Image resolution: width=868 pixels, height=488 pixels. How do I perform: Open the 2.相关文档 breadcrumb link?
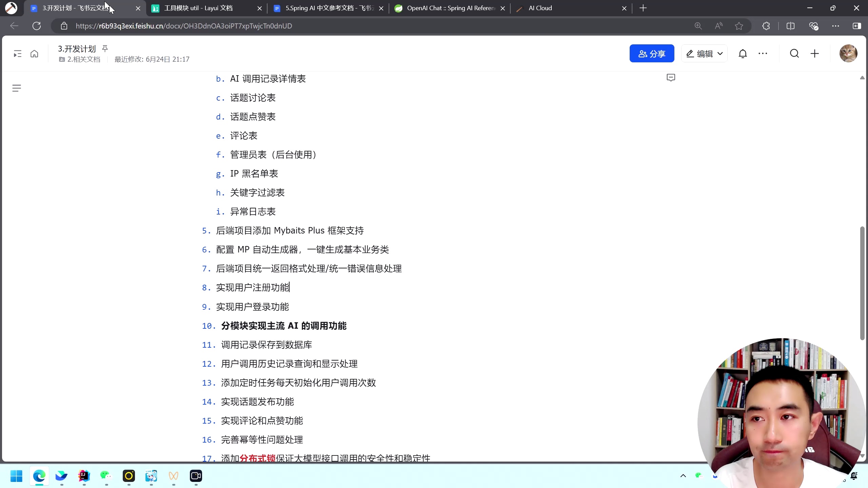tap(83, 59)
